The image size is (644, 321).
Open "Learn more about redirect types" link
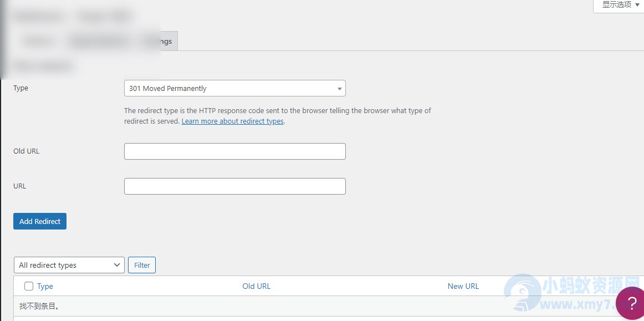(x=232, y=121)
